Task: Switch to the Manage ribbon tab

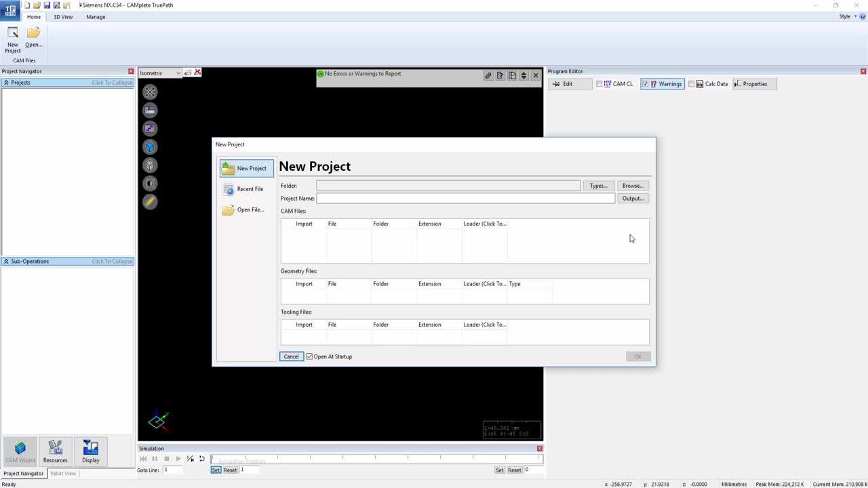Action: tap(96, 17)
